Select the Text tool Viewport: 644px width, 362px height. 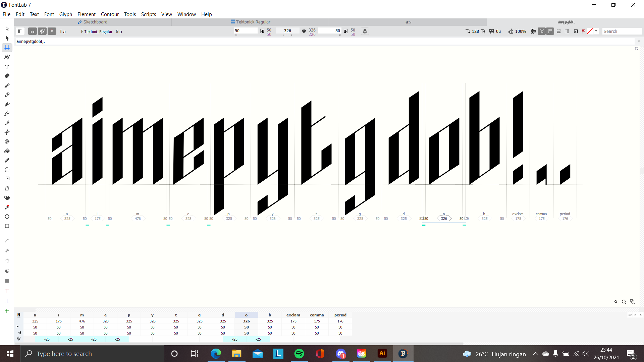[7, 66]
